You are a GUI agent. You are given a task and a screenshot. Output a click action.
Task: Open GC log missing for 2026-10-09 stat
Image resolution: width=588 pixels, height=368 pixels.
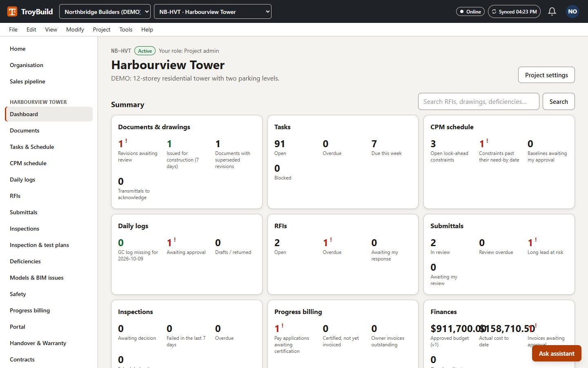click(x=139, y=249)
